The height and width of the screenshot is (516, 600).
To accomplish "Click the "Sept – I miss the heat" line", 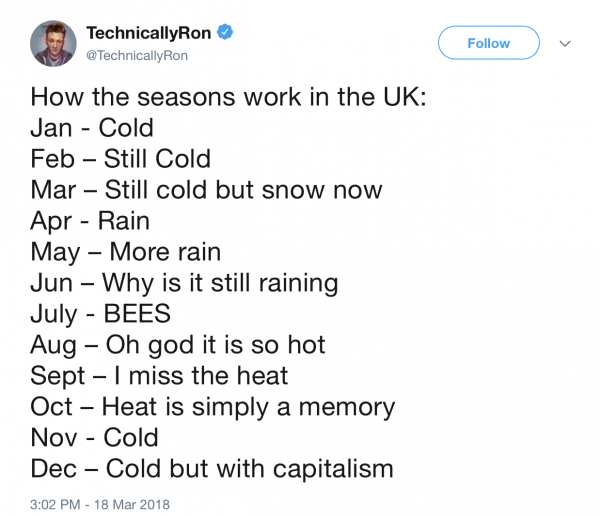I will coord(159,376).
